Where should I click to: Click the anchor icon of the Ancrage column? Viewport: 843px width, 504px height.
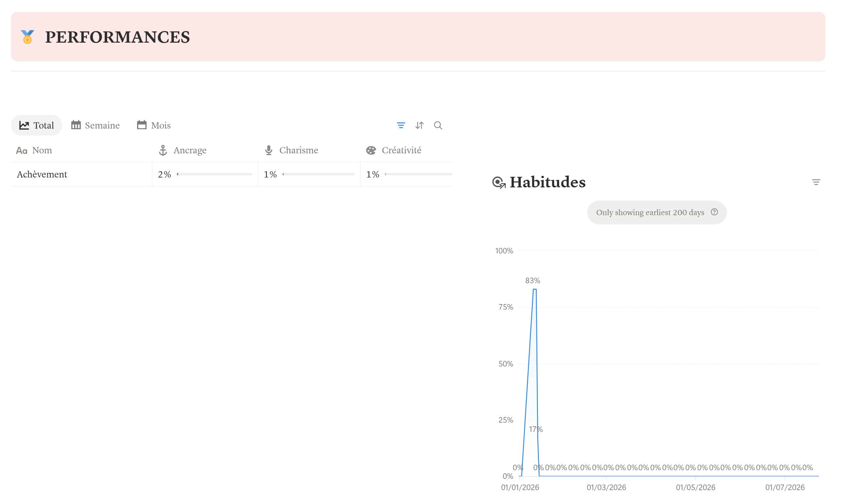tap(163, 150)
